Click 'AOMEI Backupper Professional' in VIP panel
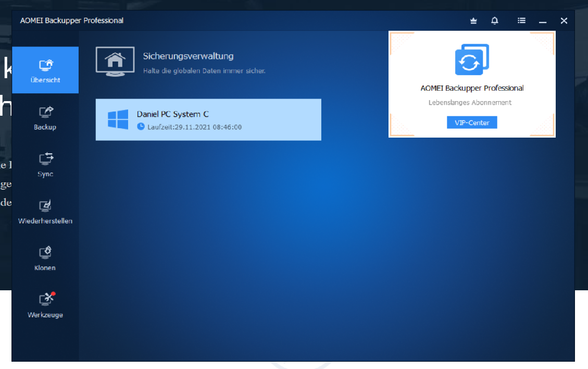 coord(472,88)
